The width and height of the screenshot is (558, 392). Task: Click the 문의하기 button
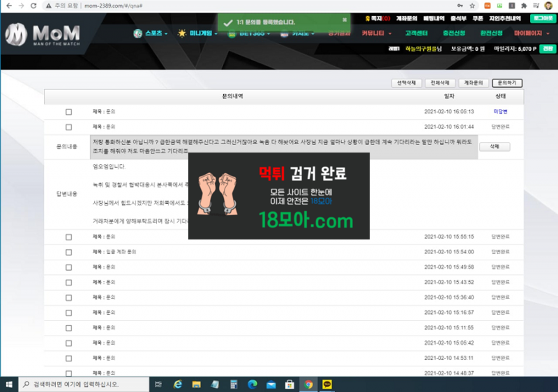tap(507, 83)
